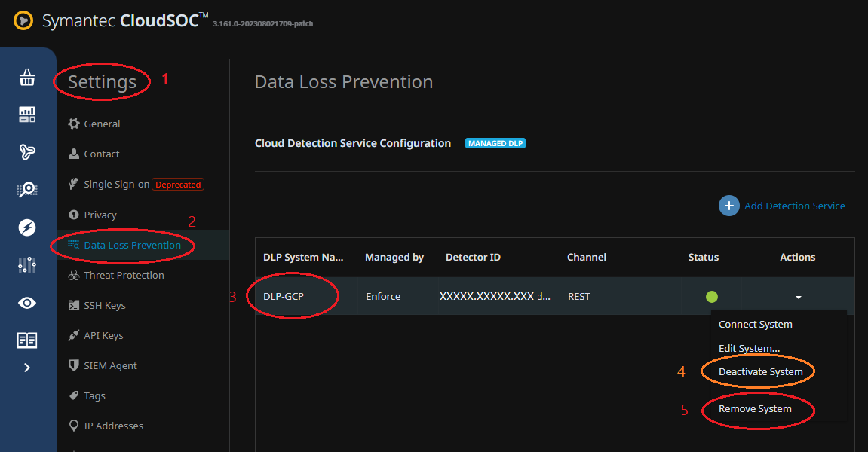Open API Keys settings section
Screen dimensions: 868x452
click(103, 336)
